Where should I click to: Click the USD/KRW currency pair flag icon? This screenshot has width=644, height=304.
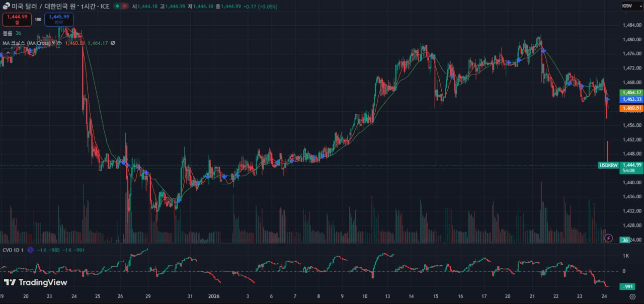coord(6,7)
